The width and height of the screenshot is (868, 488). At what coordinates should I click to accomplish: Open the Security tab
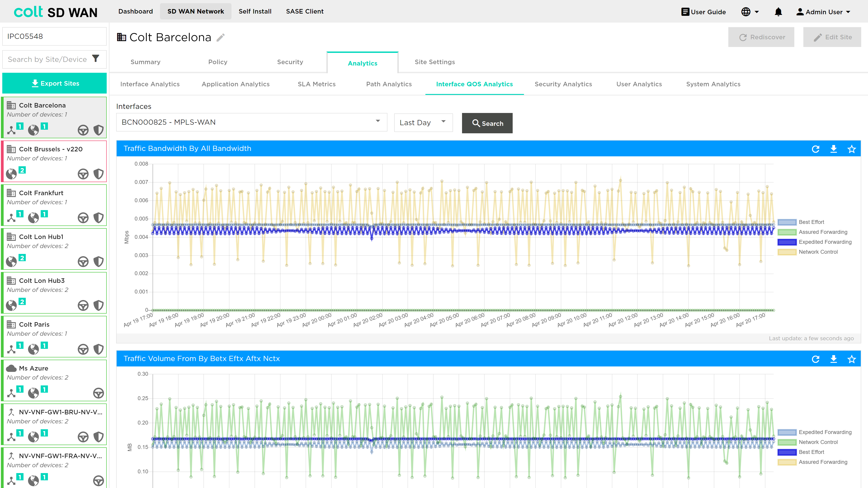(x=290, y=62)
